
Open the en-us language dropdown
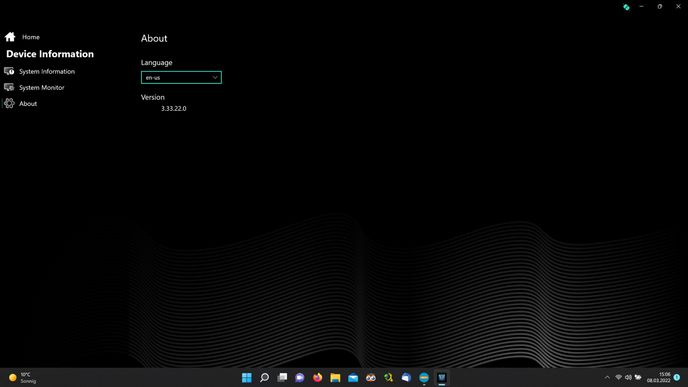click(181, 78)
